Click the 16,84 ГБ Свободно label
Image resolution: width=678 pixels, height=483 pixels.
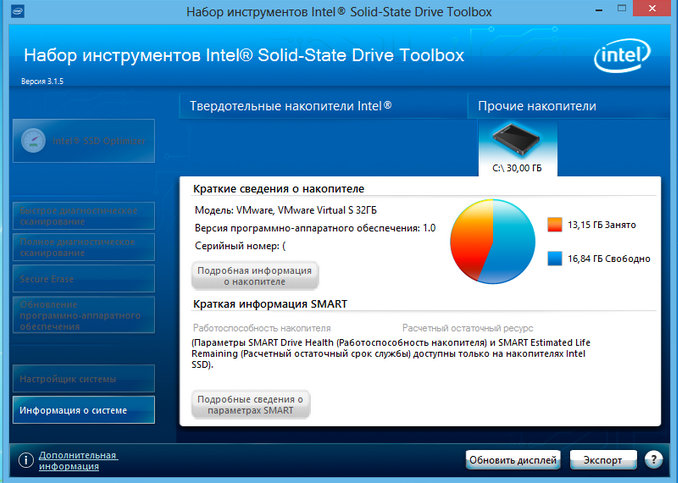pyautogui.click(x=609, y=259)
